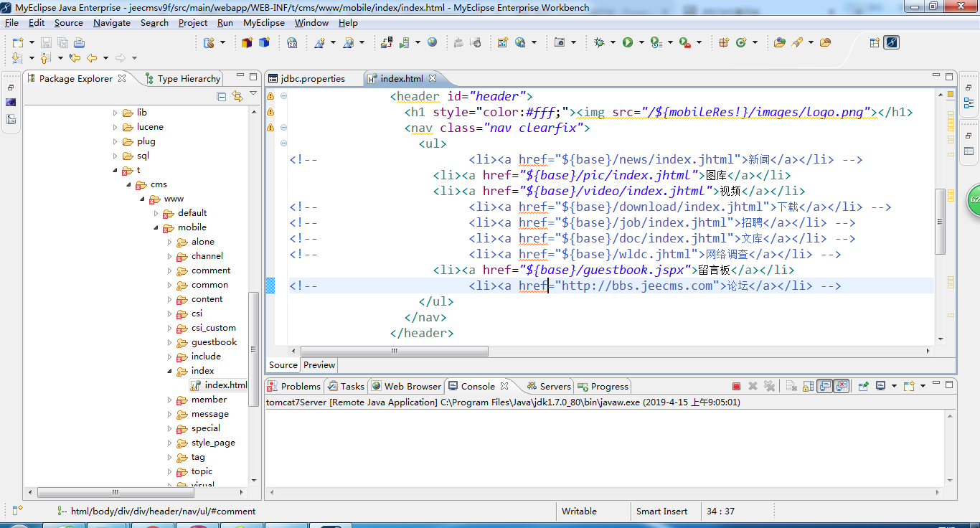This screenshot has width=980, height=528.
Task: Terminate the server with the red stop icon
Action: click(736, 386)
